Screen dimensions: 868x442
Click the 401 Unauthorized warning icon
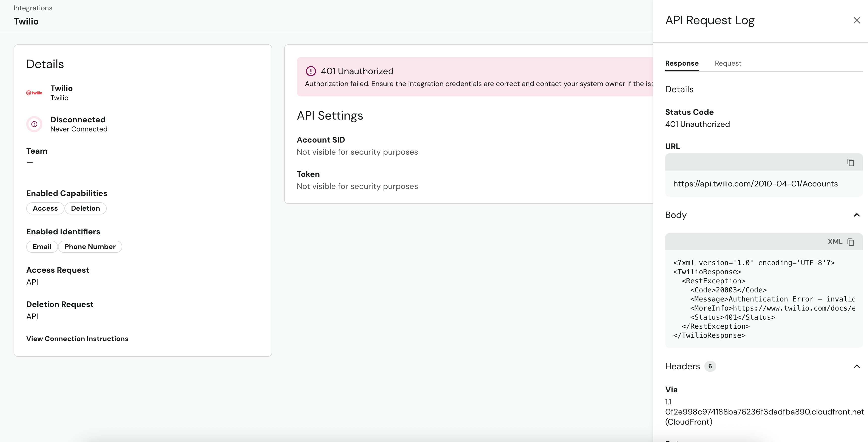(311, 71)
